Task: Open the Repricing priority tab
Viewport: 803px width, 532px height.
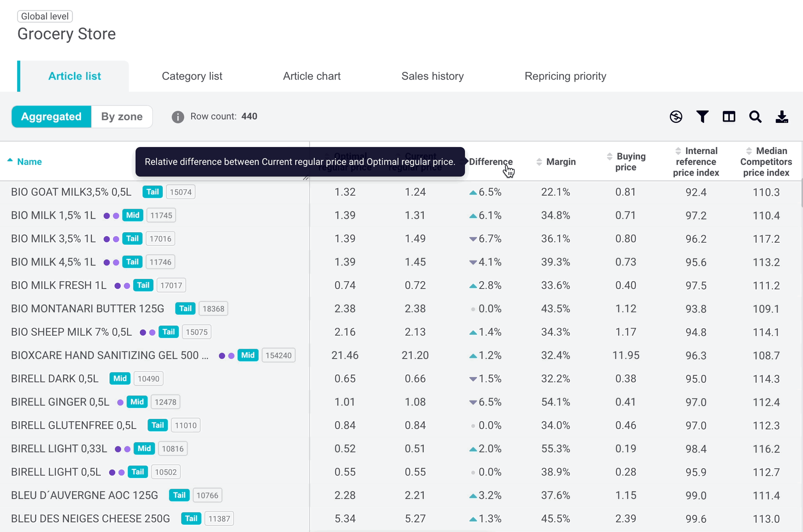Action: [x=565, y=76]
